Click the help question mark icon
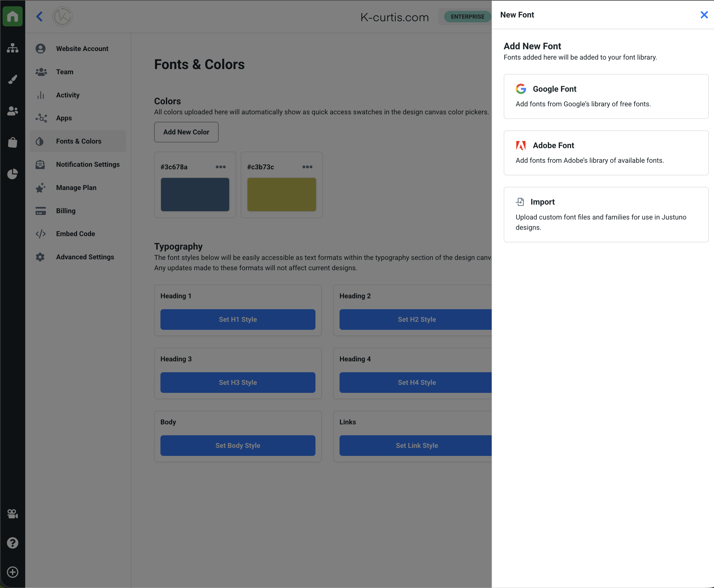Image resolution: width=714 pixels, height=588 pixels. 13,543
